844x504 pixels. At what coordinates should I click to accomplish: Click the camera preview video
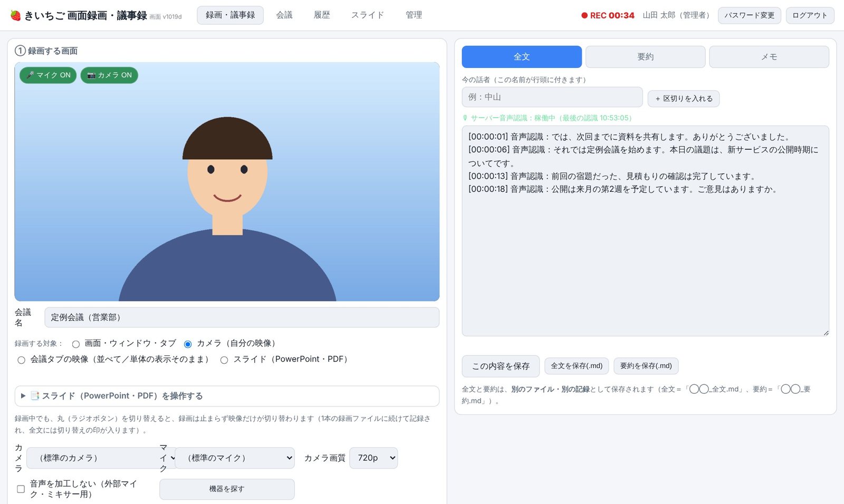pos(227,182)
